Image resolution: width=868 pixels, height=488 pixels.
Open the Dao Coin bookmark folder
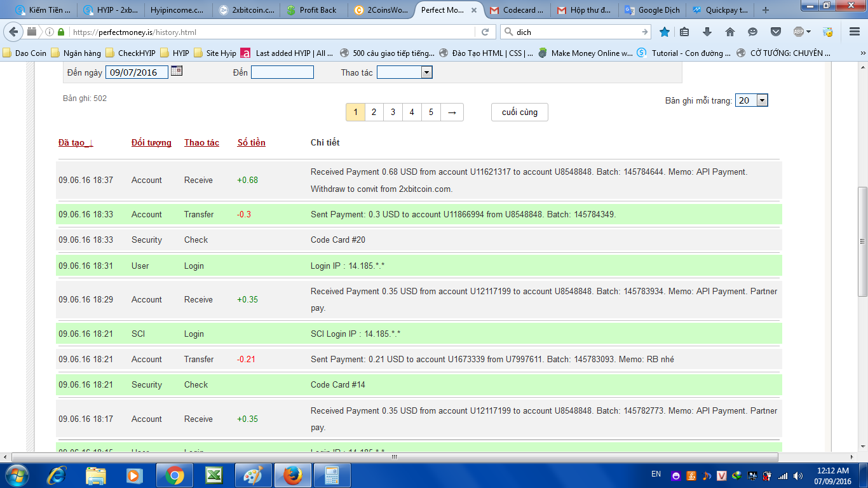click(25, 53)
